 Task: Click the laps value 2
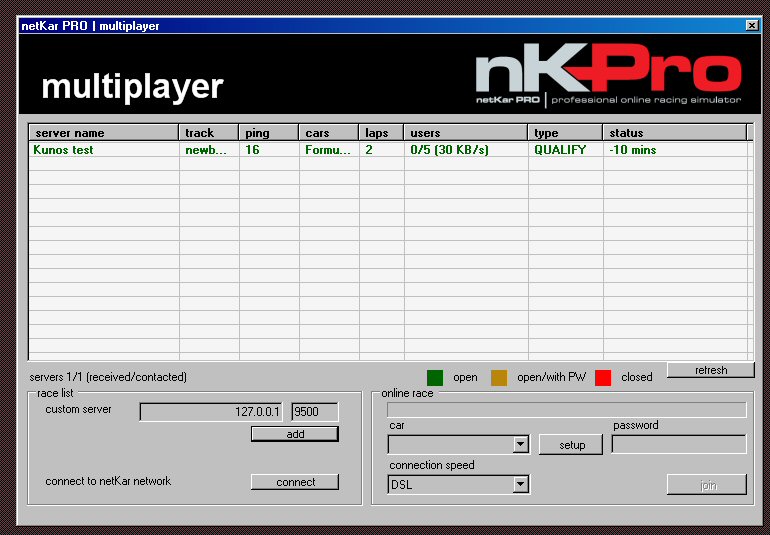(x=369, y=150)
